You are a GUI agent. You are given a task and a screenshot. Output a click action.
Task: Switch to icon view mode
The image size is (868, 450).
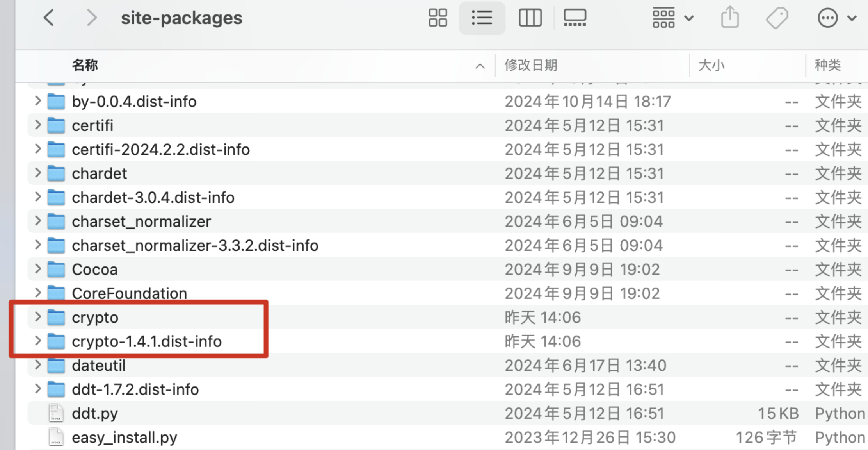click(437, 18)
